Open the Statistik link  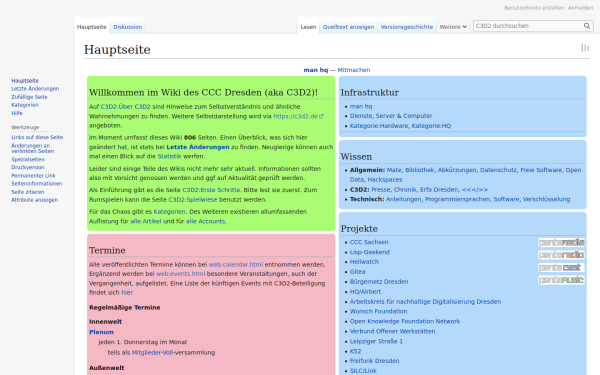[169, 156]
